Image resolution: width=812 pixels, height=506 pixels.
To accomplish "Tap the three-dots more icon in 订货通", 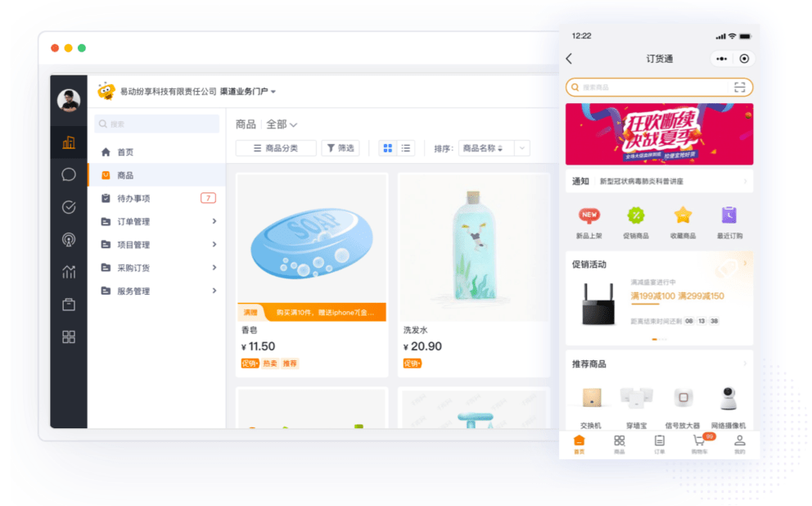I will point(721,58).
